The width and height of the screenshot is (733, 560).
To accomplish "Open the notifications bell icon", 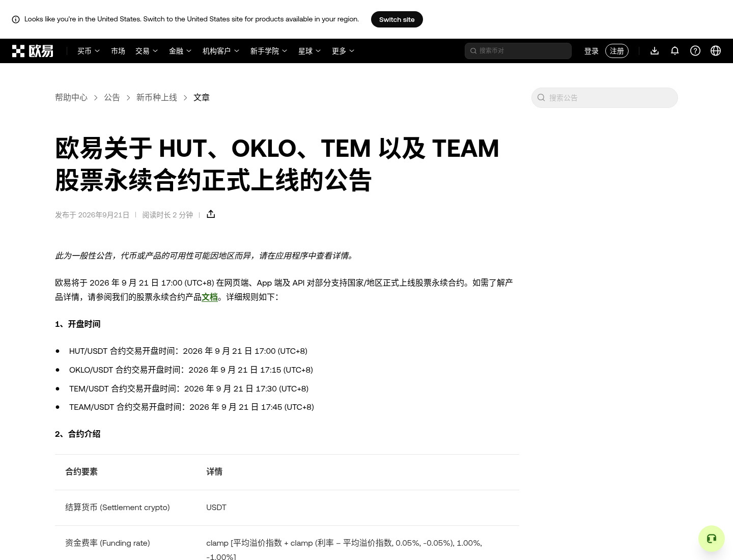I will click(675, 51).
